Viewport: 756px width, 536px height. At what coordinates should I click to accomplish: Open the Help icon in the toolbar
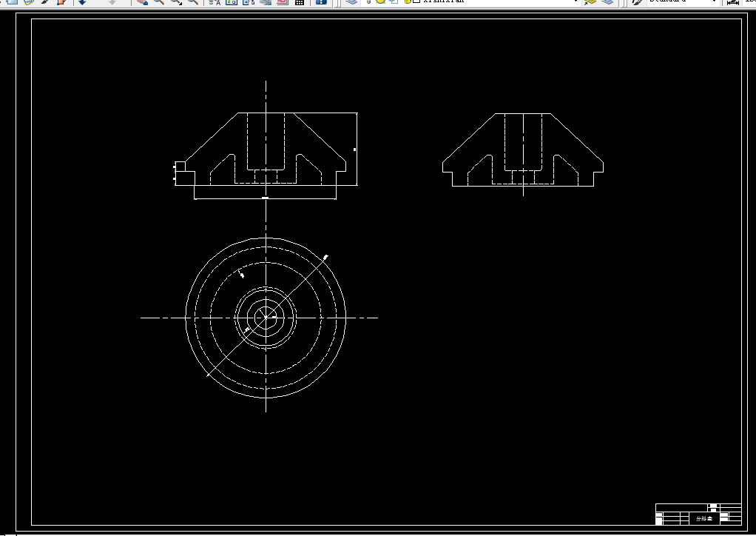pos(321,2)
